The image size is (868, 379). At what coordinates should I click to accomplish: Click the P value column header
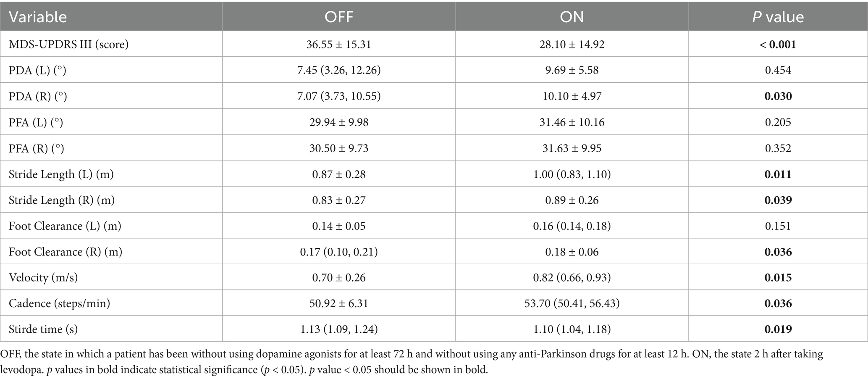[778, 17]
